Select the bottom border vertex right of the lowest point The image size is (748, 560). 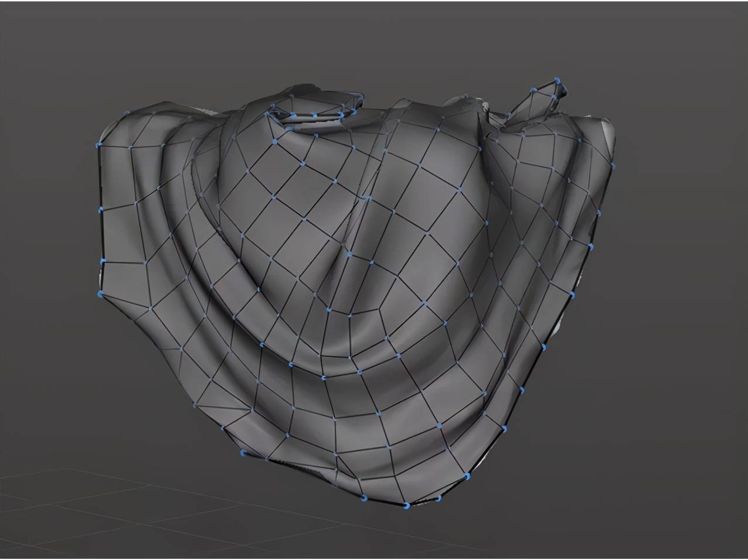[x=438, y=498]
